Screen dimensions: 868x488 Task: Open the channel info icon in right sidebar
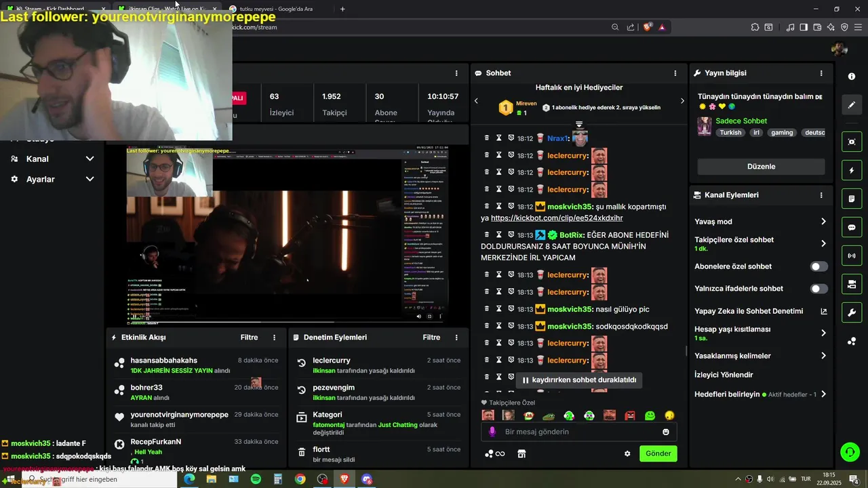(851, 77)
